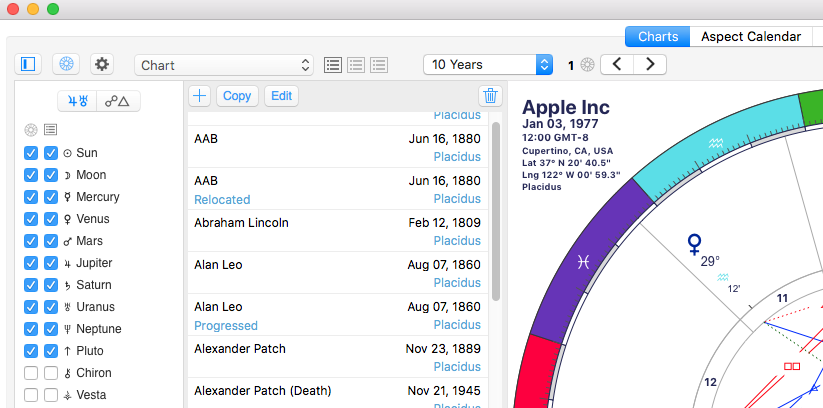Image resolution: width=823 pixels, height=408 pixels.
Task: Click the Edit button
Action: point(281,96)
